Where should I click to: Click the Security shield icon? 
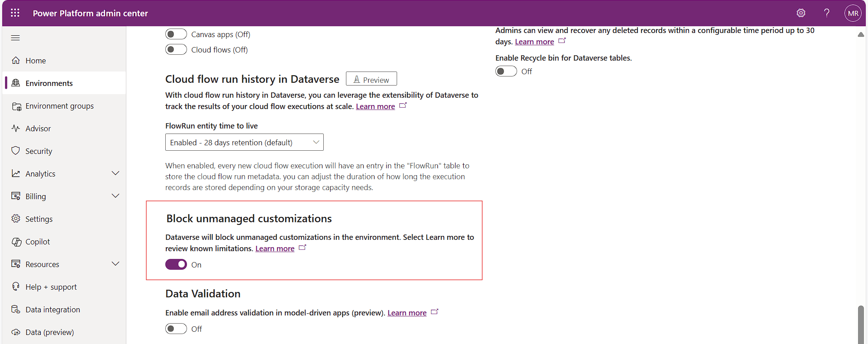pyautogui.click(x=16, y=151)
